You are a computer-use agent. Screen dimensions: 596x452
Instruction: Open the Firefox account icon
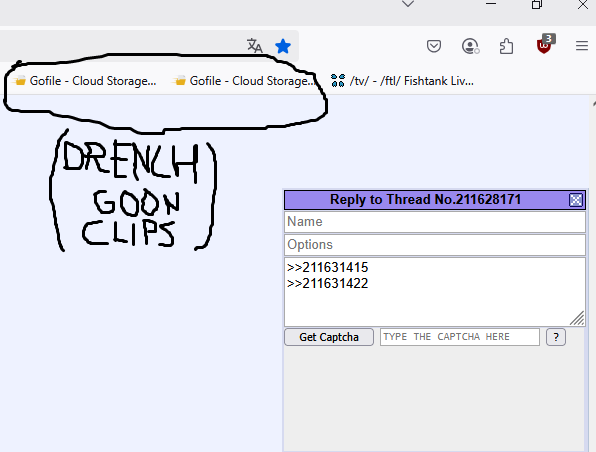[470, 46]
